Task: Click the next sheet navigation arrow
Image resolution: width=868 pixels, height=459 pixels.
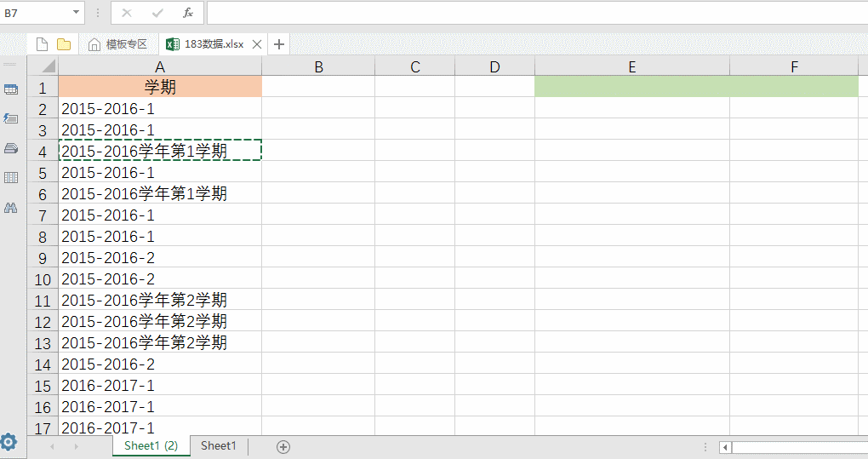Action: tap(76, 446)
